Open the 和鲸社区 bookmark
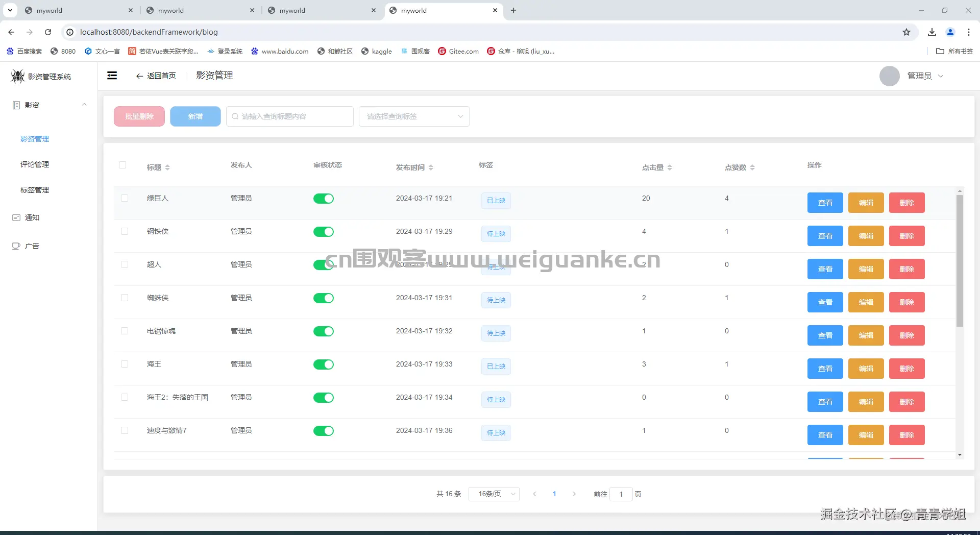 click(335, 51)
